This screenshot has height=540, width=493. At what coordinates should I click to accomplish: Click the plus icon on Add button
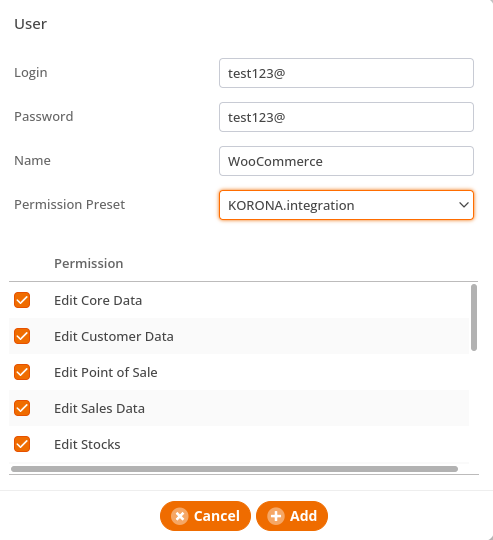tap(276, 516)
